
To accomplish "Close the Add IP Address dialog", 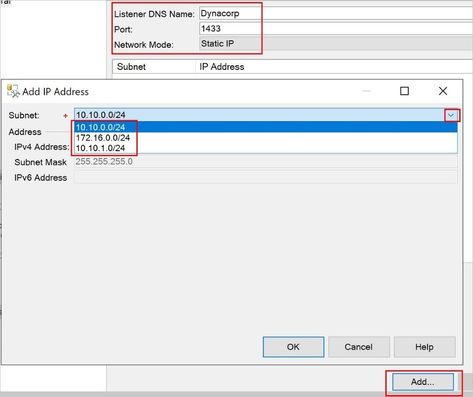I will point(443,91).
